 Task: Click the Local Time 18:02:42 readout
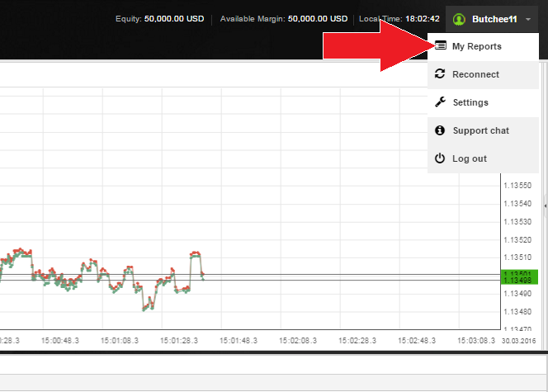click(x=399, y=19)
